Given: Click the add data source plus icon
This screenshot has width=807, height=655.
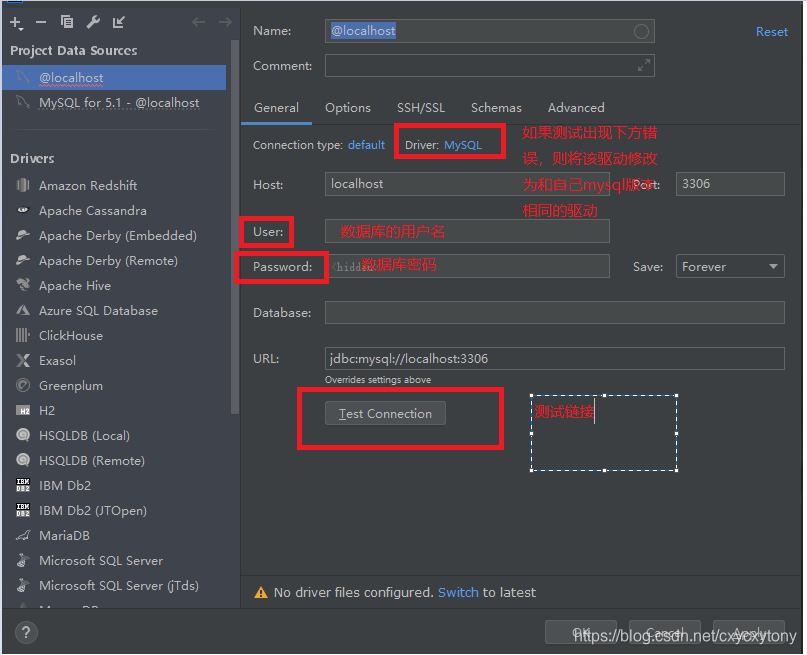Looking at the screenshot, I should point(16,23).
